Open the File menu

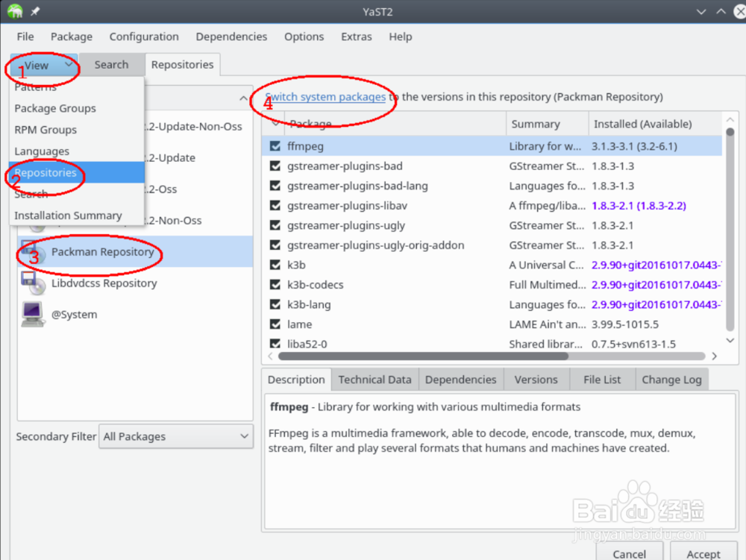coord(25,37)
